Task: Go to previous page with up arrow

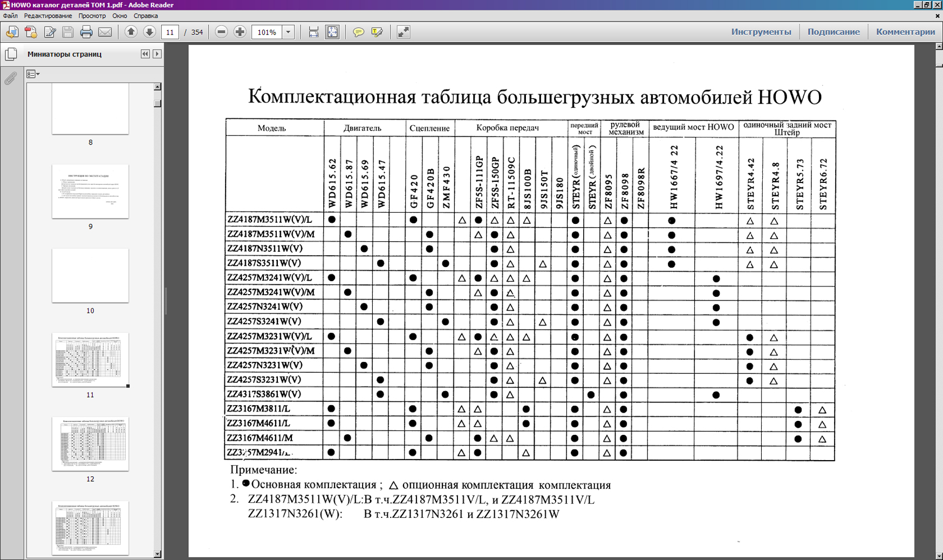Action: coord(131,32)
